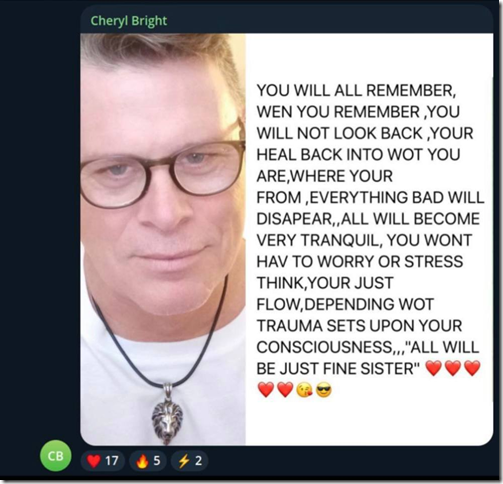Viewport: 503px width, 484px height.
Task: Click the eyeglasses in the photo
Action: coord(163,172)
